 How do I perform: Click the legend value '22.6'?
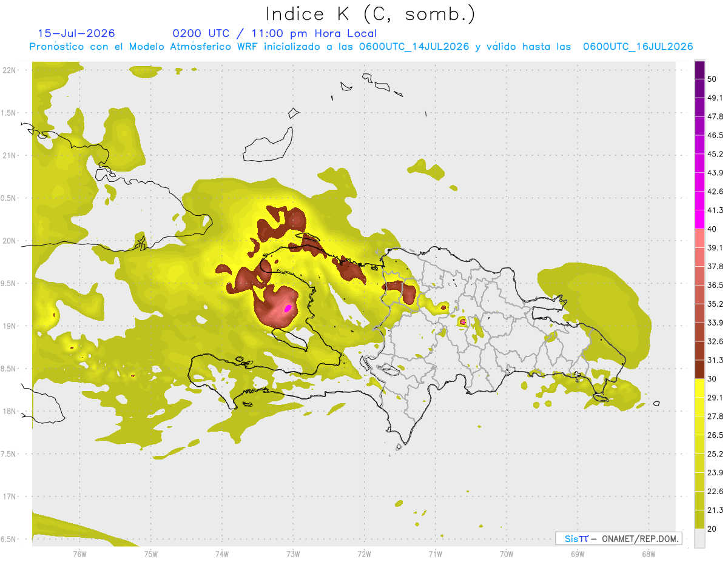[x=715, y=492]
